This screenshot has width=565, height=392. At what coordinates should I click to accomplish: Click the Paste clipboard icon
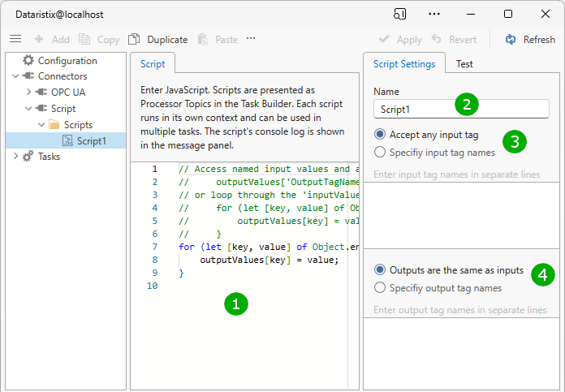pos(203,39)
